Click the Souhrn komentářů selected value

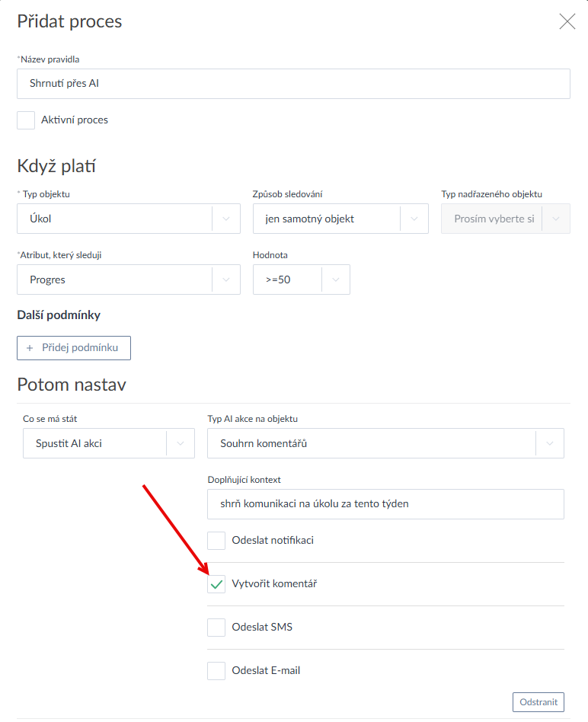pos(264,443)
